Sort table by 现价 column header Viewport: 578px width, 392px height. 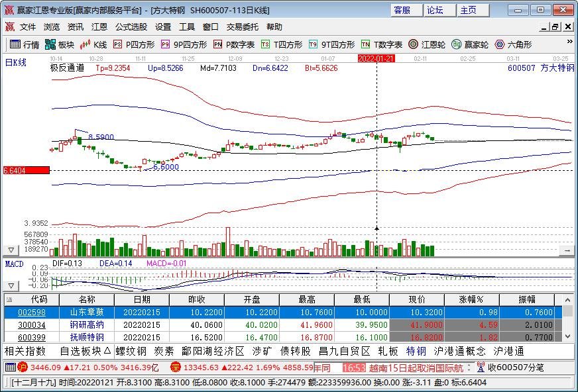pyautogui.click(x=417, y=299)
